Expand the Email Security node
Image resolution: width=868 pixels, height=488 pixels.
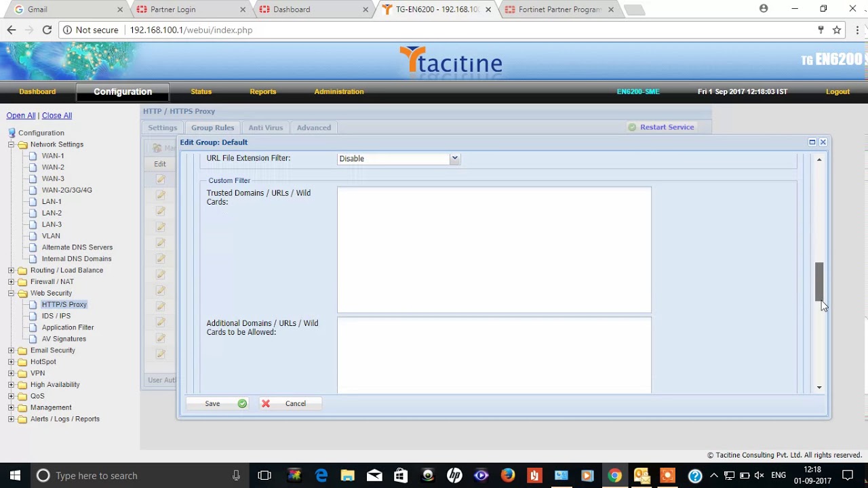pos(11,350)
